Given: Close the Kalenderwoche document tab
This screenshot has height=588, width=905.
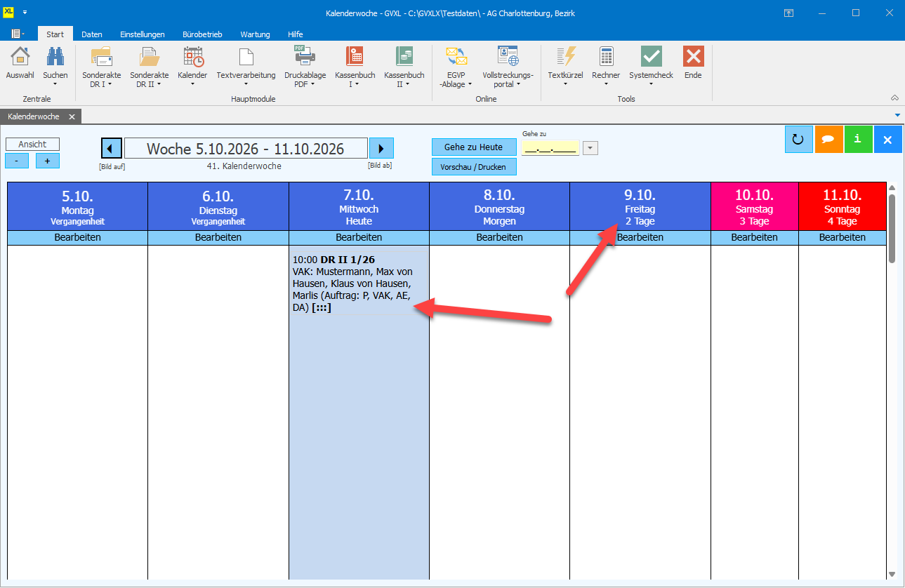Looking at the screenshot, I should click(72, 116).
